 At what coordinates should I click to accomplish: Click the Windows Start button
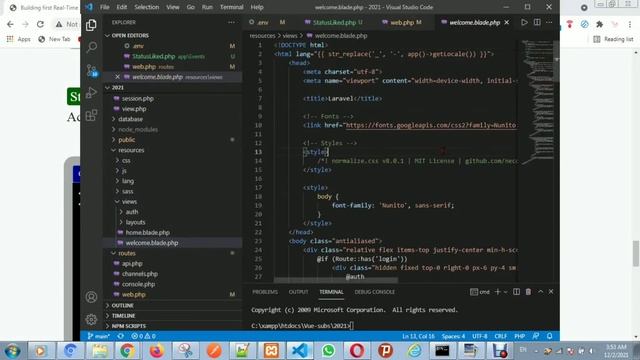click(x=12, y=351)
